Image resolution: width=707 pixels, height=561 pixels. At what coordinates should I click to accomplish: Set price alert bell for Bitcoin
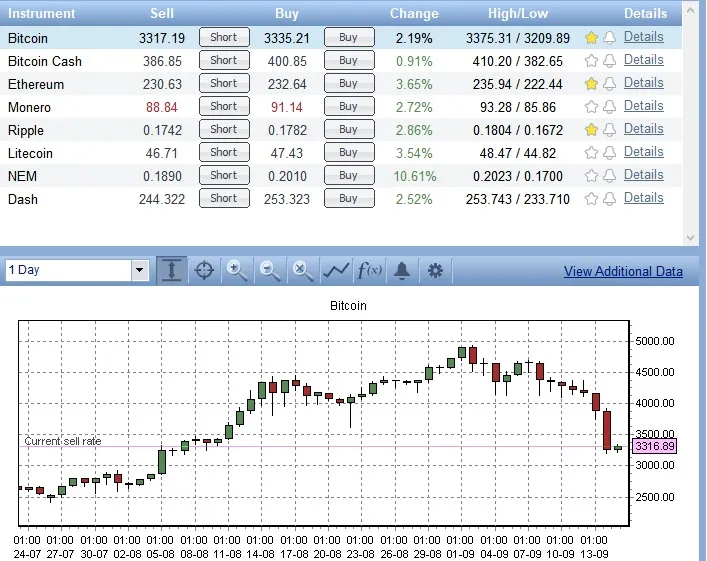coord(610,38)
